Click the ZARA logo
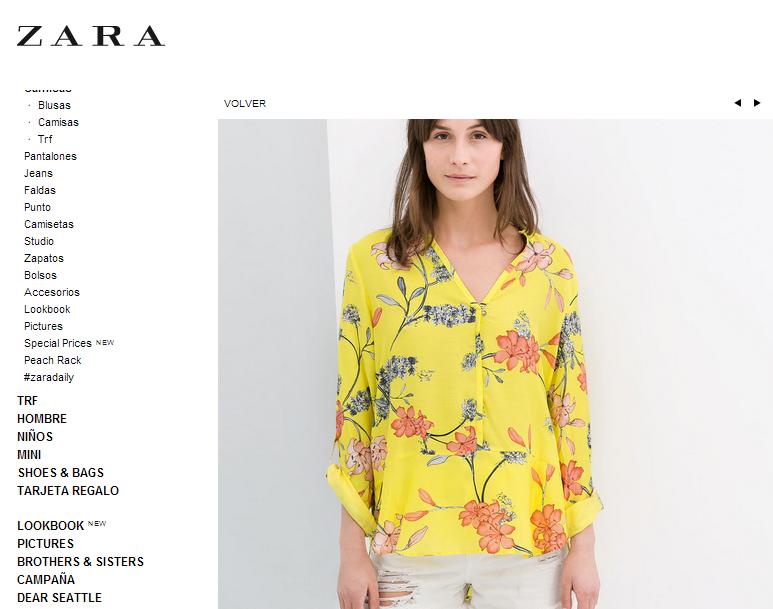This screenshot has width=773, height=609. click(91, 36)
